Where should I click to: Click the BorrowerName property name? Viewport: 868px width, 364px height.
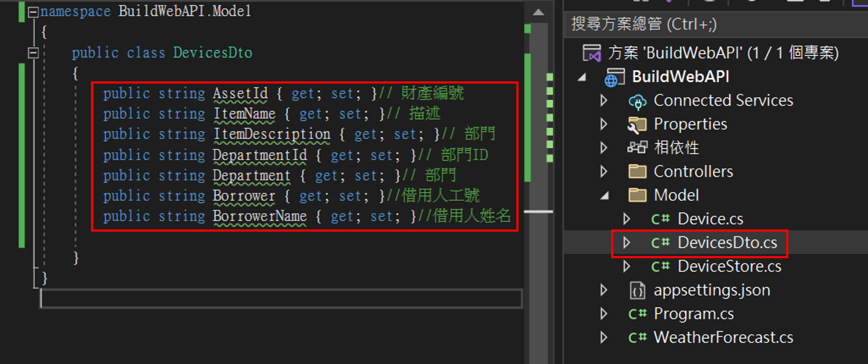260,216
